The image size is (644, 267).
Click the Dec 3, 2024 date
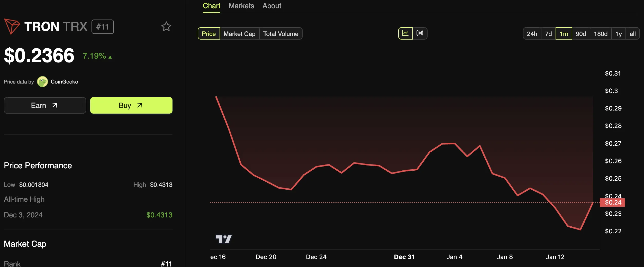[x=23, y=215]
